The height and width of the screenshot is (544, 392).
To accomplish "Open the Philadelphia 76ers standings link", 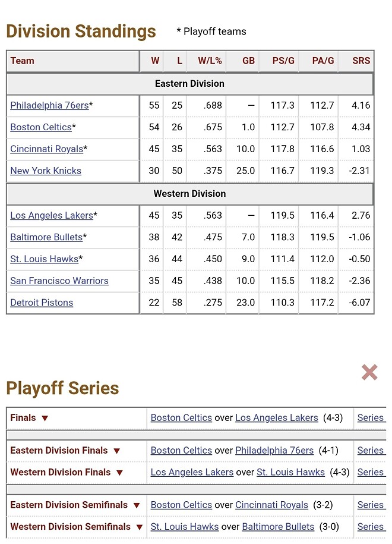I will coord(49,105).
